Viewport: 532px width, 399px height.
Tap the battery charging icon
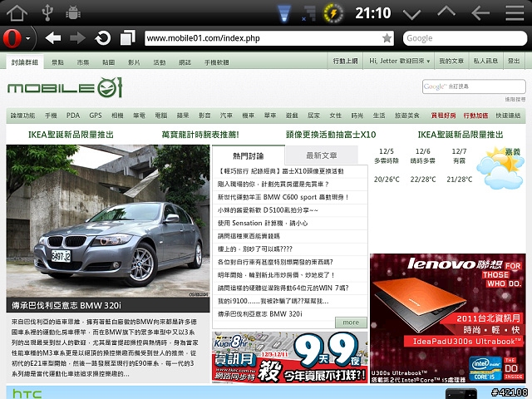click(x=333, y=13)
